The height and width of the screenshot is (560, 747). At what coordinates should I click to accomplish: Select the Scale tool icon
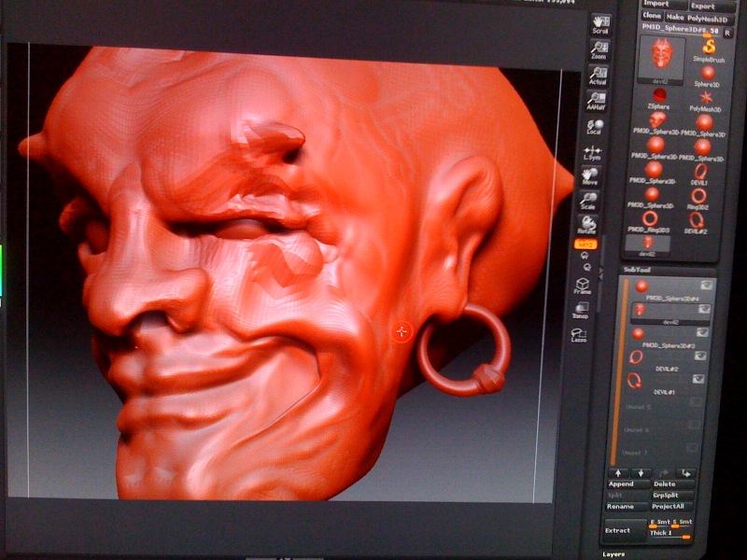pos(588,200)
